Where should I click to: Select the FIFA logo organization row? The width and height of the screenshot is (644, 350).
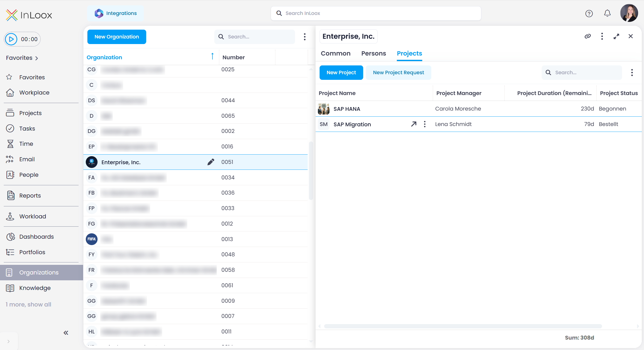coord(195,239)
